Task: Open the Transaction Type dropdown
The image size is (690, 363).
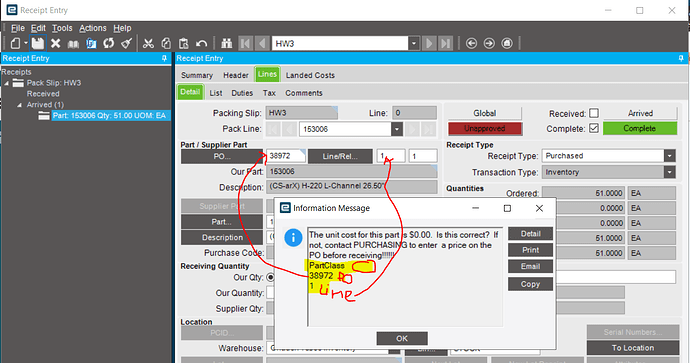Action: coord(670,172)
